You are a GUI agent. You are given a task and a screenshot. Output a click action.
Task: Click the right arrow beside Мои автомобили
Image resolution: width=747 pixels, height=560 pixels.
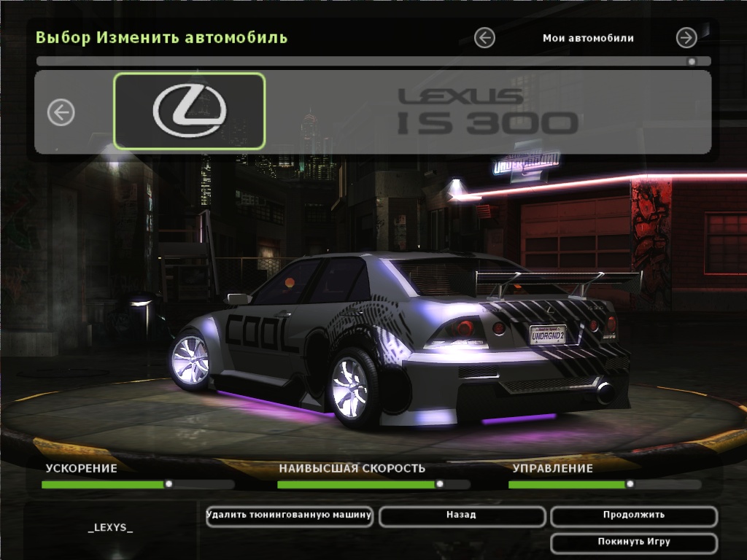686,38
